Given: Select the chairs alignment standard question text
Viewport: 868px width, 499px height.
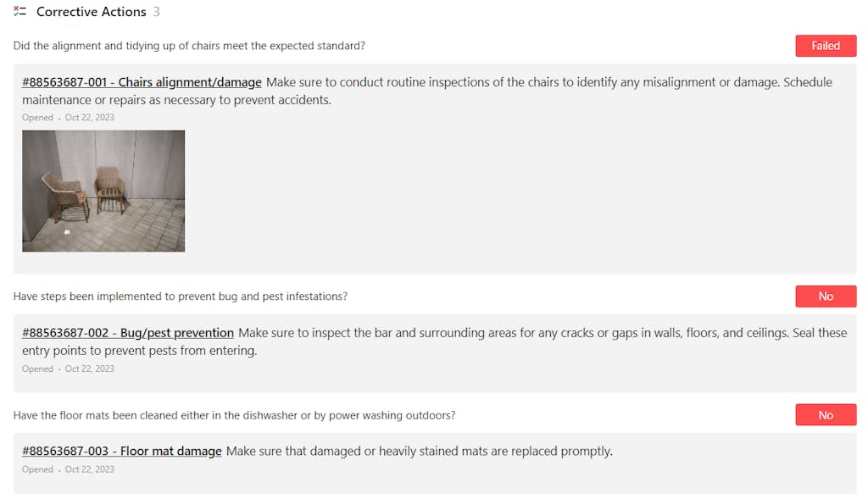Looking at the screenshot, I should [189, 46].
